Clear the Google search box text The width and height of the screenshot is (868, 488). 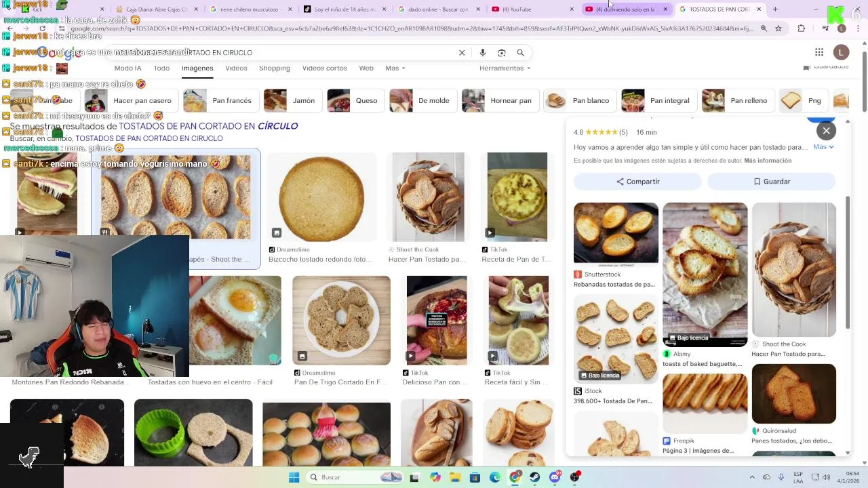462,53
